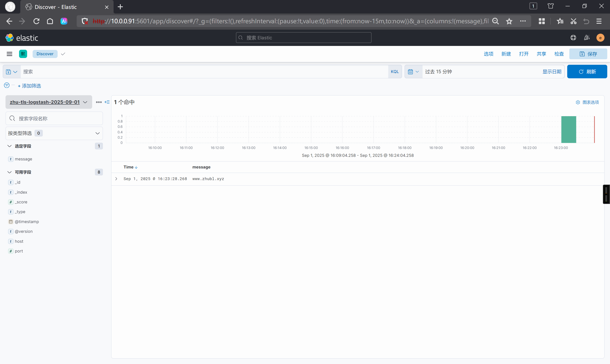Open the browser zoom magnifier icon
610x364 pixels.
coord(496,21)
